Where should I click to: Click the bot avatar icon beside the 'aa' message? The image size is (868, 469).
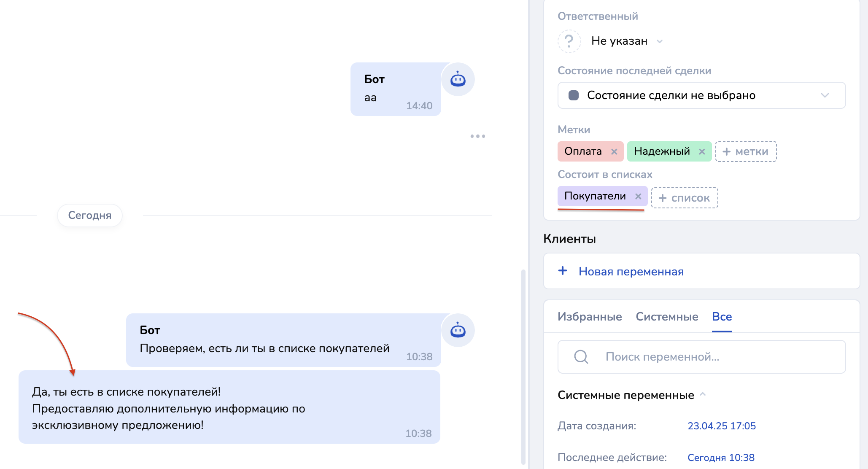tap(458, 79)
